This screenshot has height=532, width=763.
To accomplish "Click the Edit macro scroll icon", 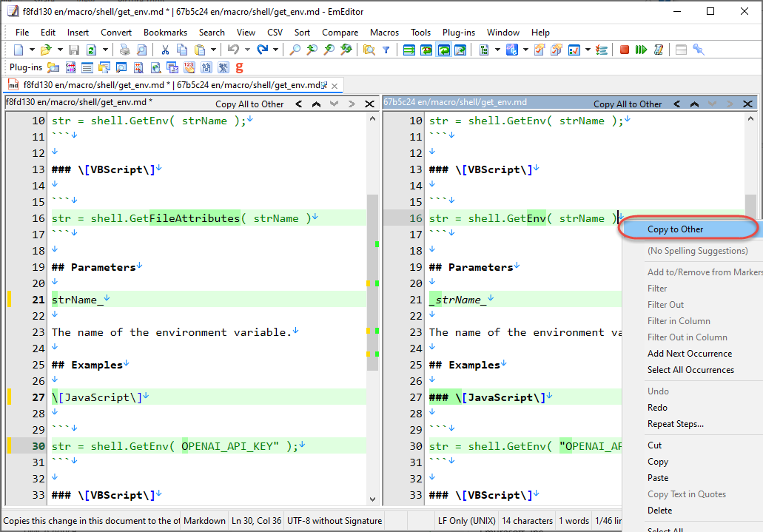I will [x=659, y=50].
